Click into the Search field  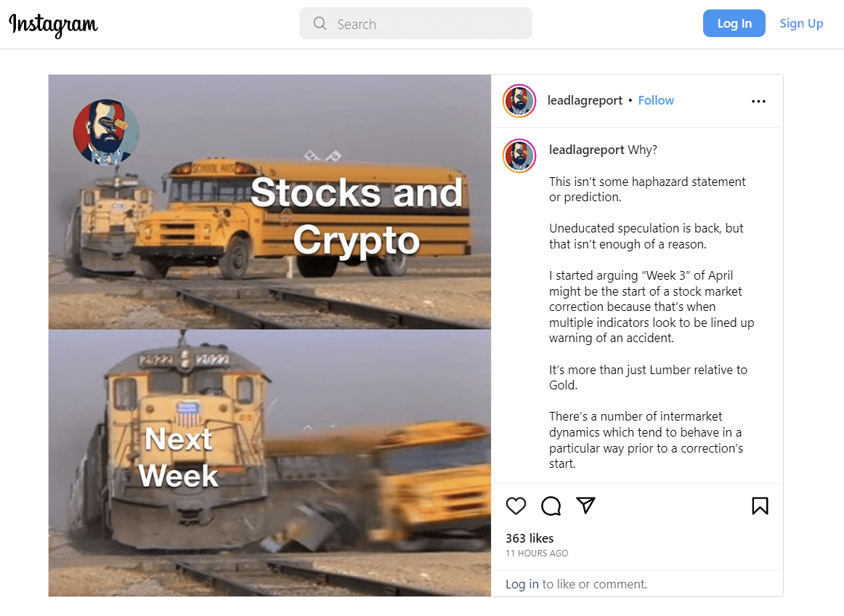[415, 23]
